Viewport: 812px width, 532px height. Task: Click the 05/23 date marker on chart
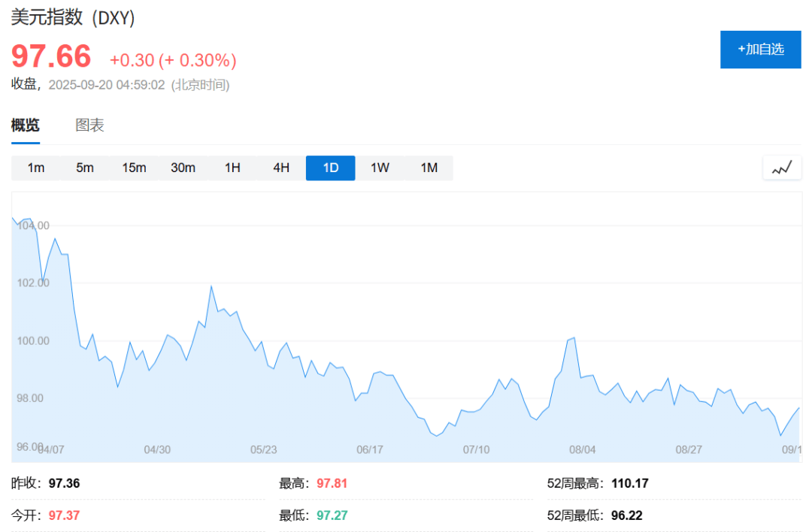pyautogui.click(x=264, y=449)
